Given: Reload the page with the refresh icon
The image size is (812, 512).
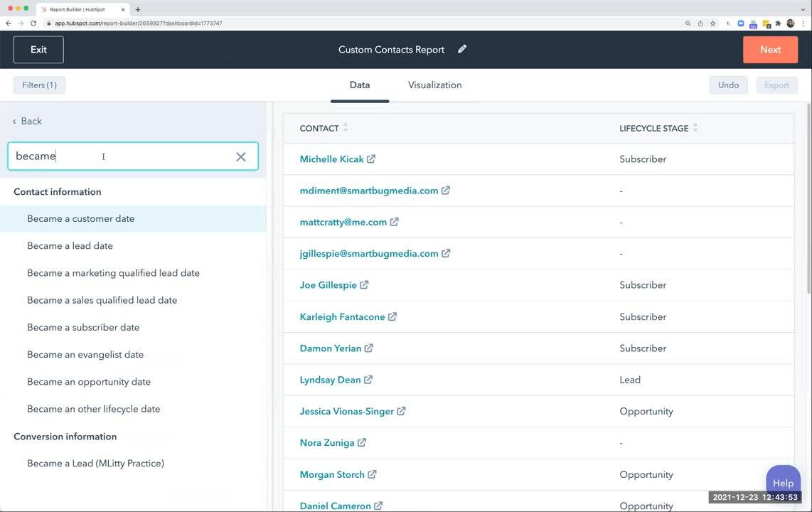Looking at the screenshot, I should (x=33, y=23).
